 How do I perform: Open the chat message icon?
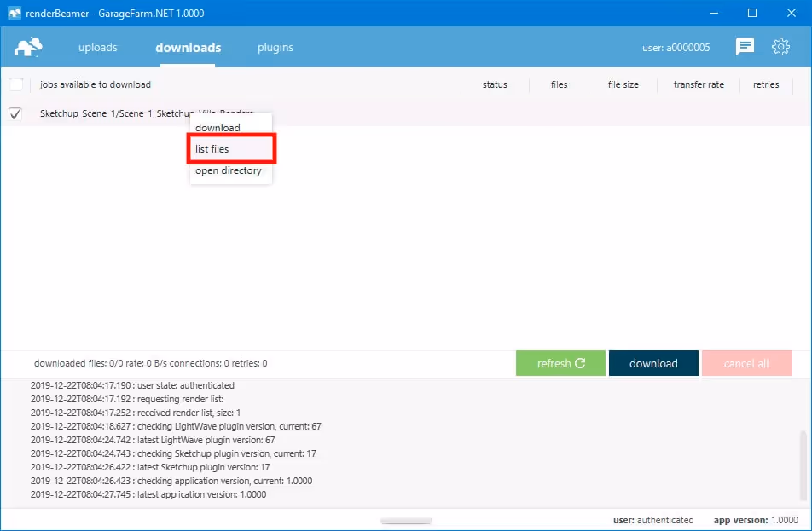[x=745, y=47]
